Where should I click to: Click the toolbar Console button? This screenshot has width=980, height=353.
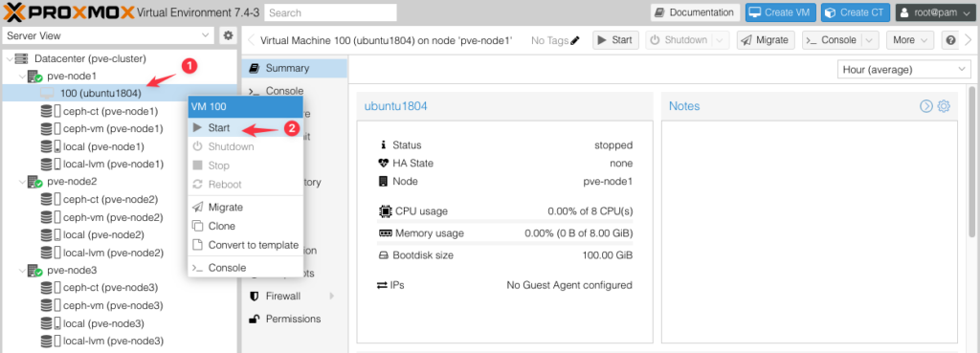(832, 40)
